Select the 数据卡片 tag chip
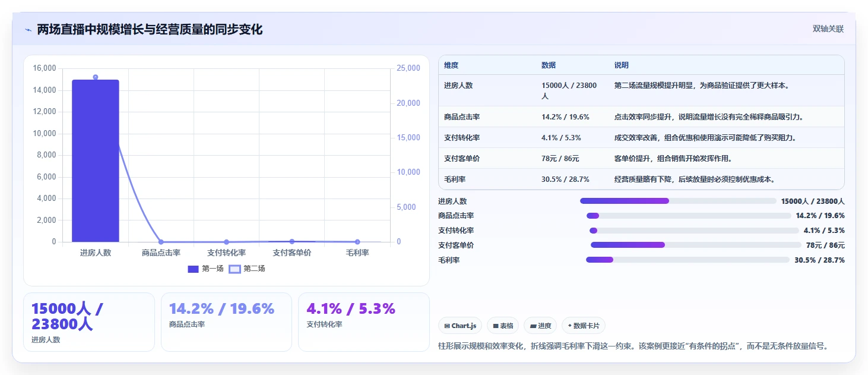868x375 pixels. tap(584, 326)
